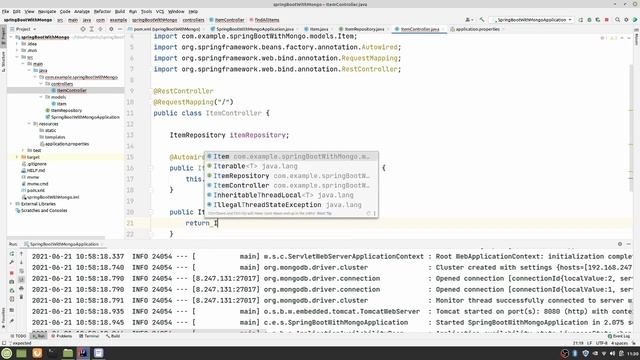Open the Project view selector dropdown

(25, 29)
